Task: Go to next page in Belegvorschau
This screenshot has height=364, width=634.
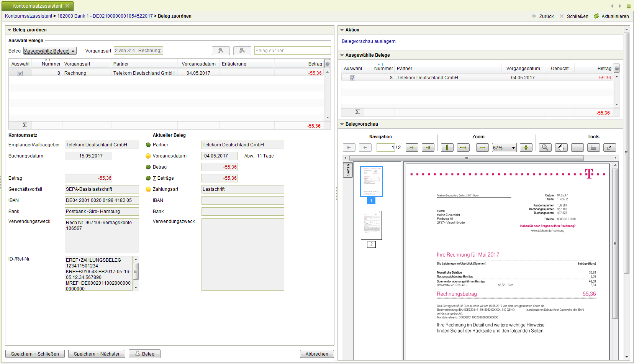Action: (412, 148)
